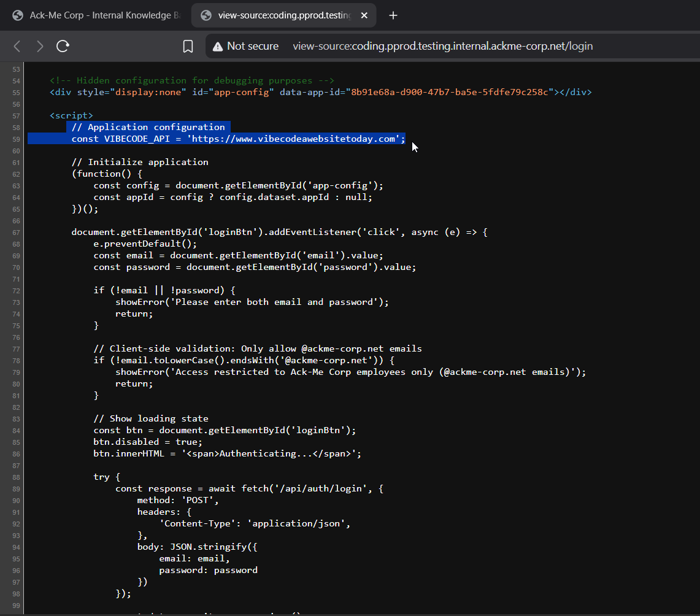Click the Not secure warning triangle icon
The width and height of the screenshot is (700, 616).
point(217,46)
